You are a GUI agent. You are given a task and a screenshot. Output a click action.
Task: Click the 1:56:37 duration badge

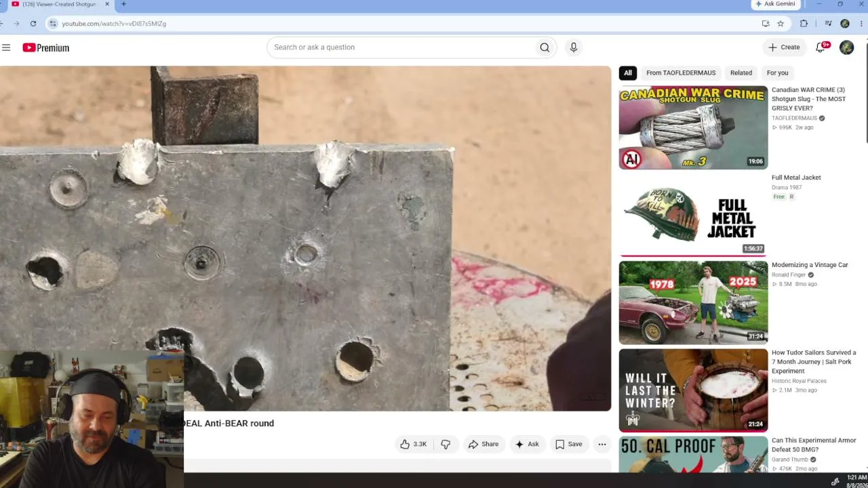click(753, 249)
